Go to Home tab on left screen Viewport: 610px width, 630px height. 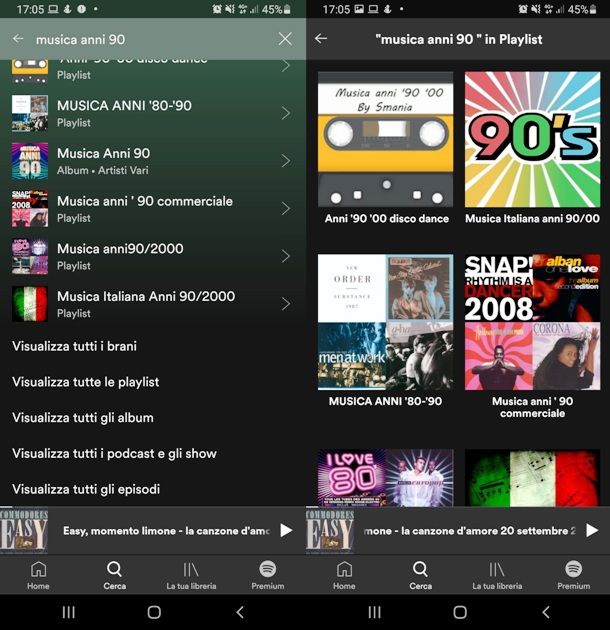tap(38, 575)
